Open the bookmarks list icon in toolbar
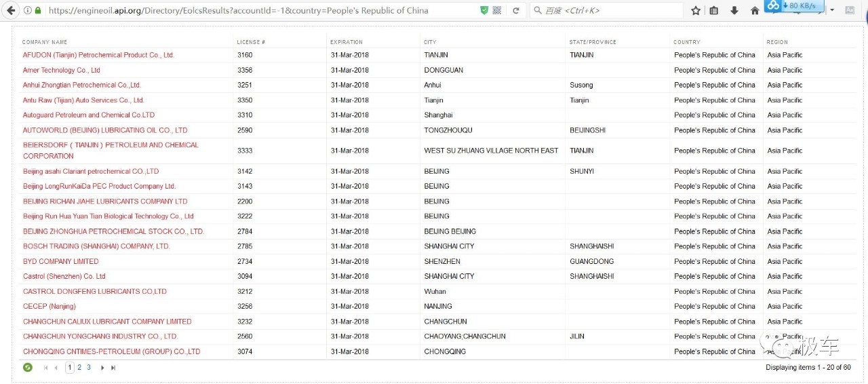This screenshot has width=868, height=384. pos(714,11)
